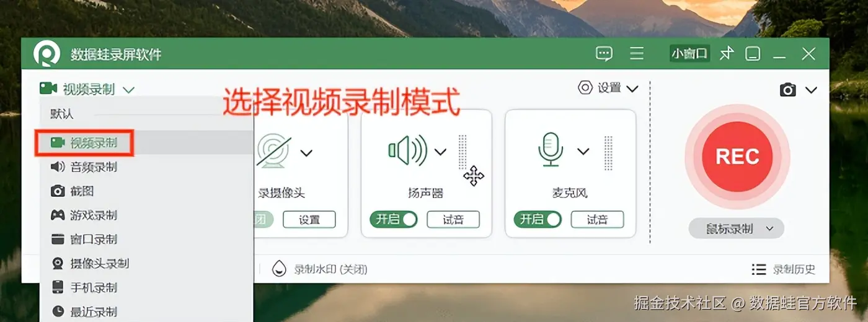Open 录制历史 list
This screenshot has width=868, height=322.
click(x=784, y=269)
